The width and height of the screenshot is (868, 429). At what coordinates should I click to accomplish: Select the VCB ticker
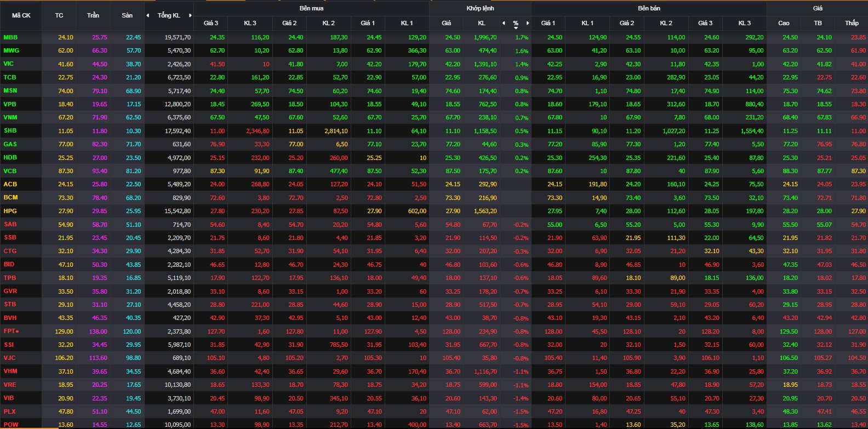point(10,171)
